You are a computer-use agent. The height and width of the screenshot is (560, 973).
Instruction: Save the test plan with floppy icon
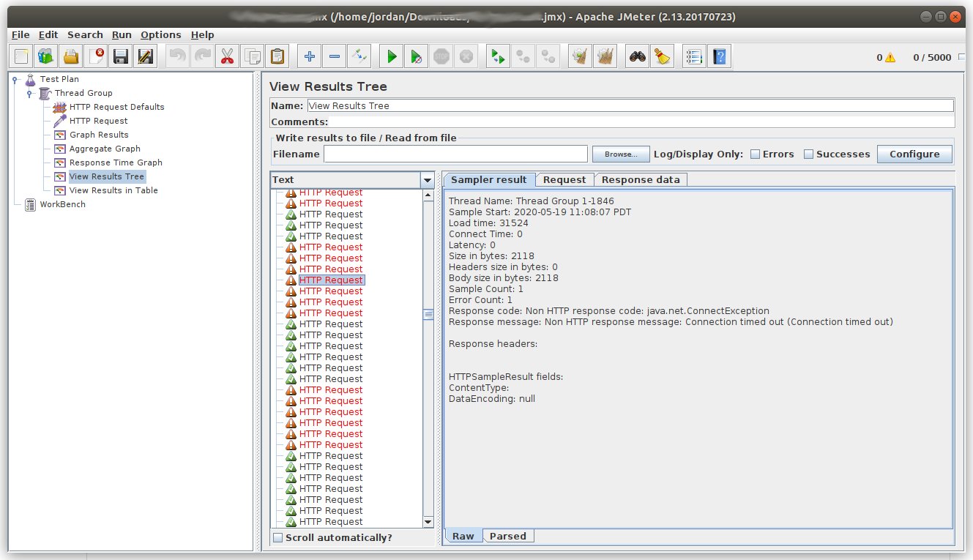[x=121, y=56]
